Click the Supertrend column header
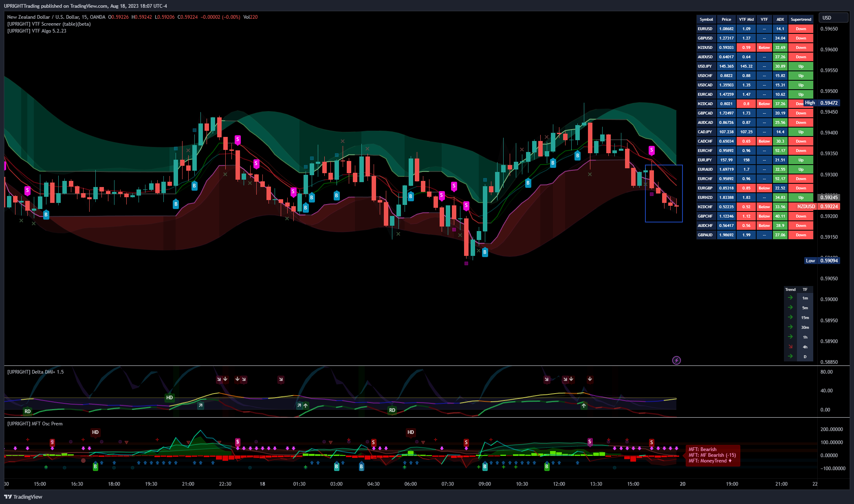 [801, 19]
